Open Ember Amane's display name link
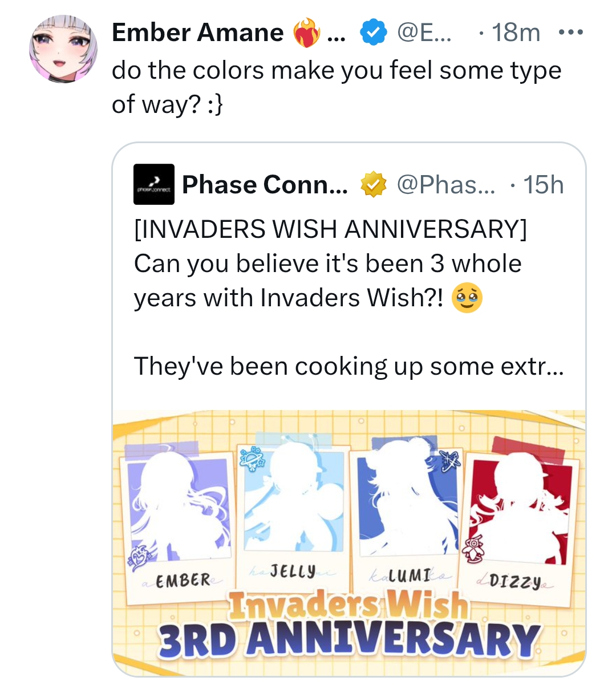Screen dimensions: 616x693 pyautogui.click(x=197, y=33)
